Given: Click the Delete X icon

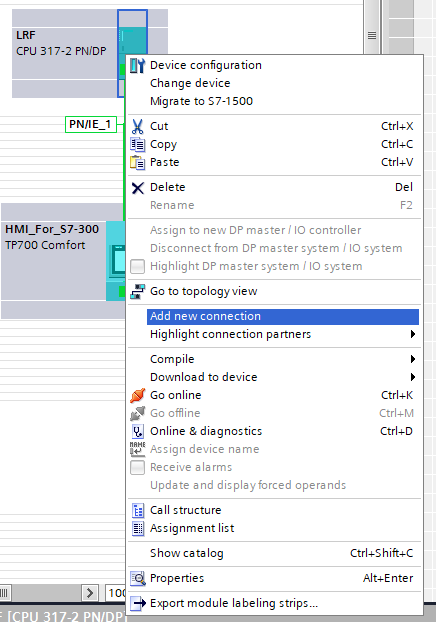Looking at the screenshot, I should 137,188.
